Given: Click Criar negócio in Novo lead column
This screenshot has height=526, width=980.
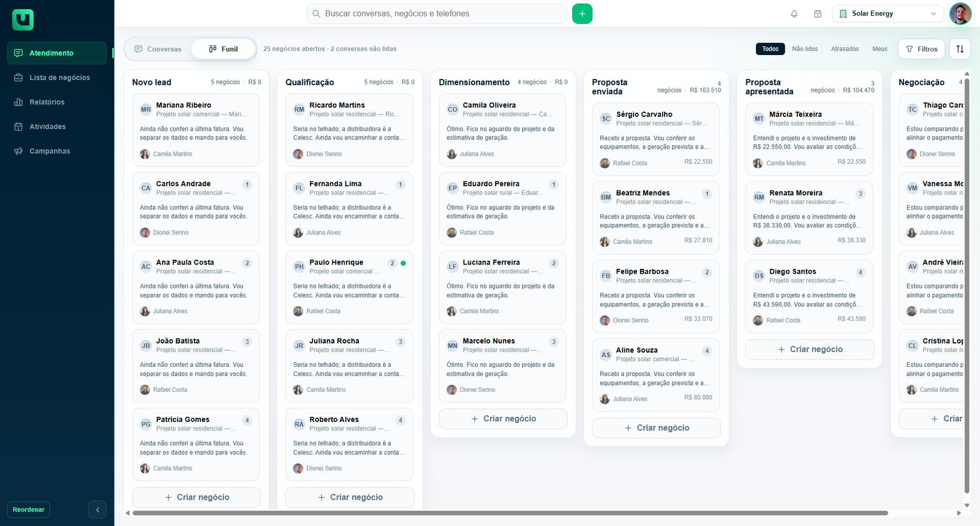Looking at the screenshot, I should point(197,497).
